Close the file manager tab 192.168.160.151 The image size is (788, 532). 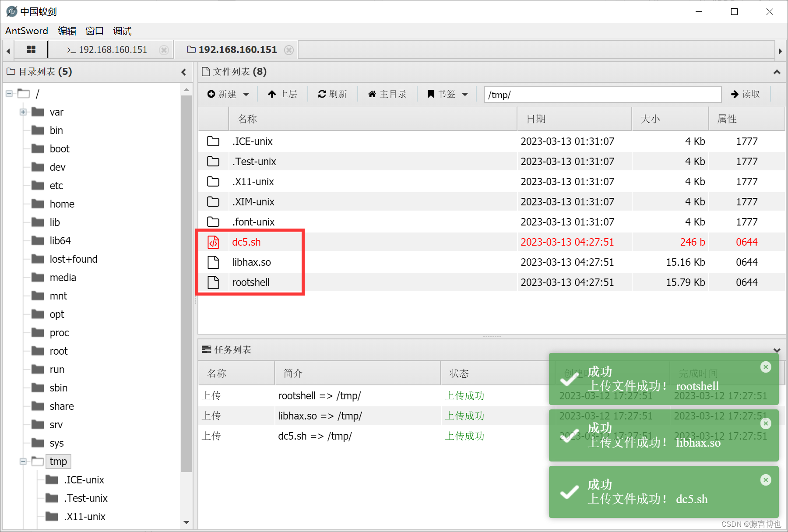tap(289, 50)
